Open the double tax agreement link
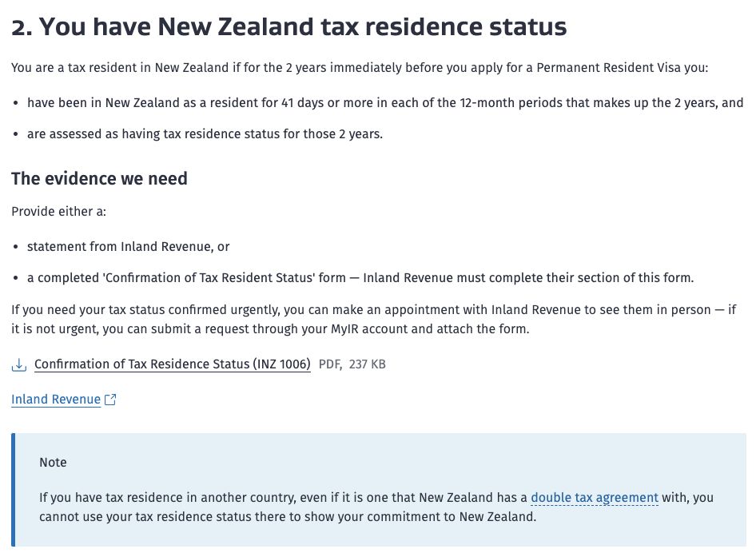This screenshot has width=756, height=557. pos(595,498)
